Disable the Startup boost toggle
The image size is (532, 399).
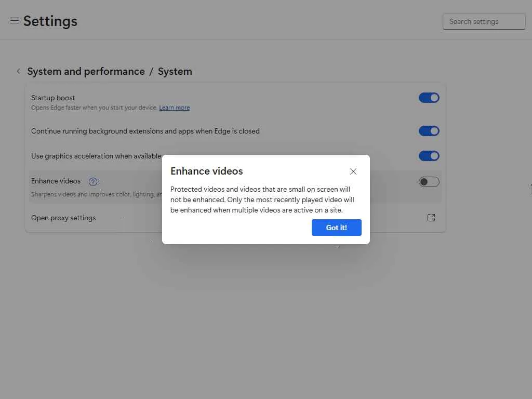[x=429, y=98]
